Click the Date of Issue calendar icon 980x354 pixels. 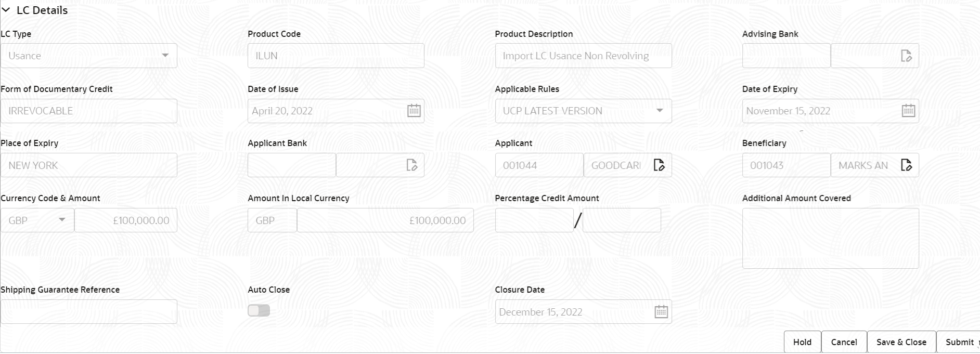click(x=414, y=111)
